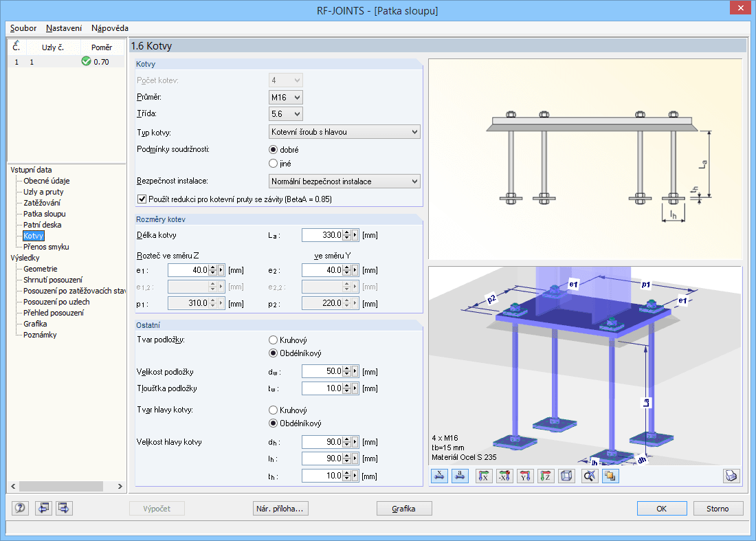Open Poznámky tree item
Image resolution: width=756 pixels, height=541 pixels.
(x=40, y=335)
